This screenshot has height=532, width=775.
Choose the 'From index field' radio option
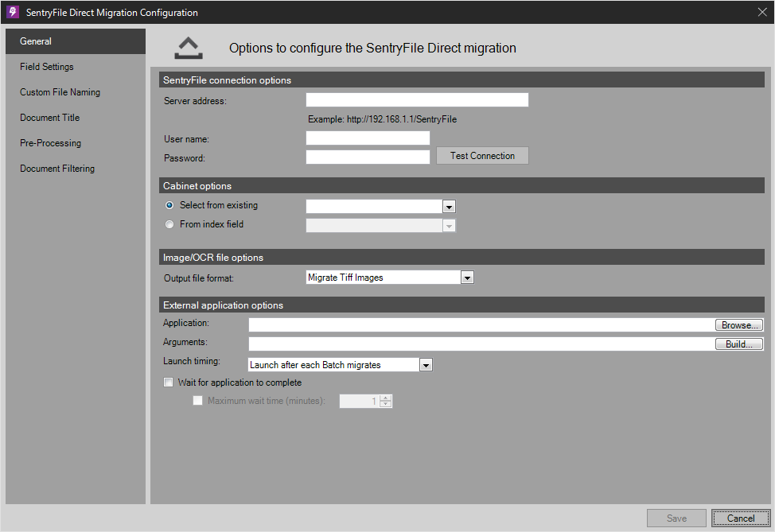[169, 224]
